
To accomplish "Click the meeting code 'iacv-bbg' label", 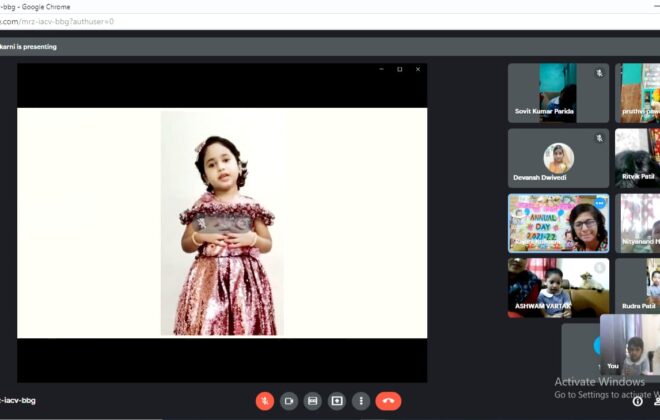I will click(x=19, y=400).
